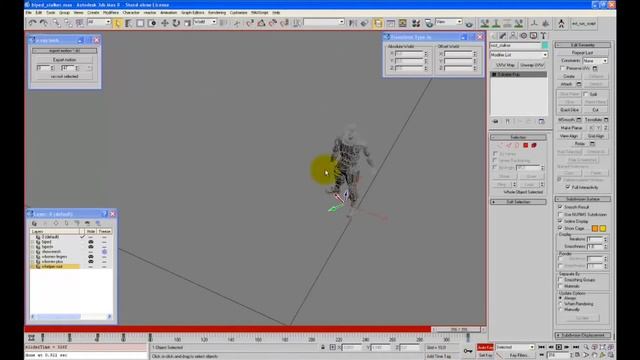Click the Auto Key button
This screenshot has height=360, width=640.
point(485,347)
